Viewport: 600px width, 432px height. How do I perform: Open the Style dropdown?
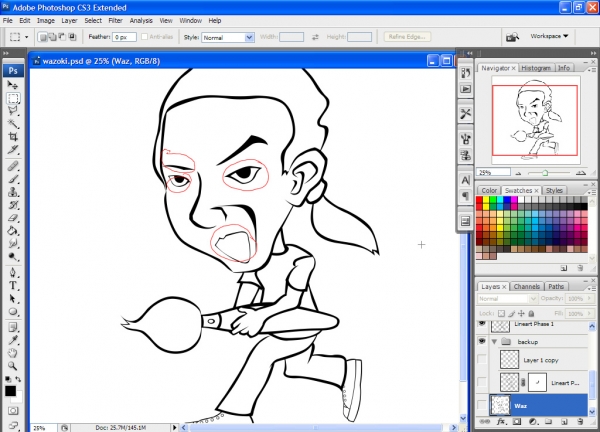tap(228, 37)
